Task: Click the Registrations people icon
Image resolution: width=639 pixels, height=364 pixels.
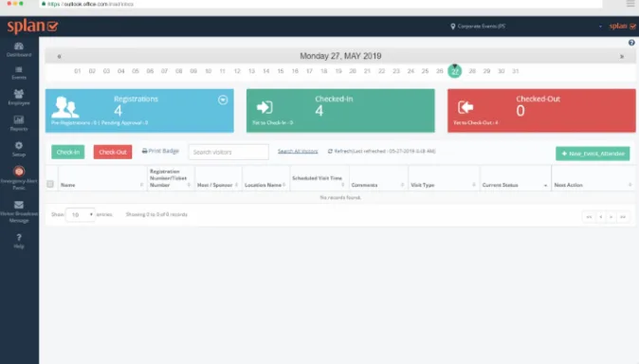Action: tap(65, 107)
